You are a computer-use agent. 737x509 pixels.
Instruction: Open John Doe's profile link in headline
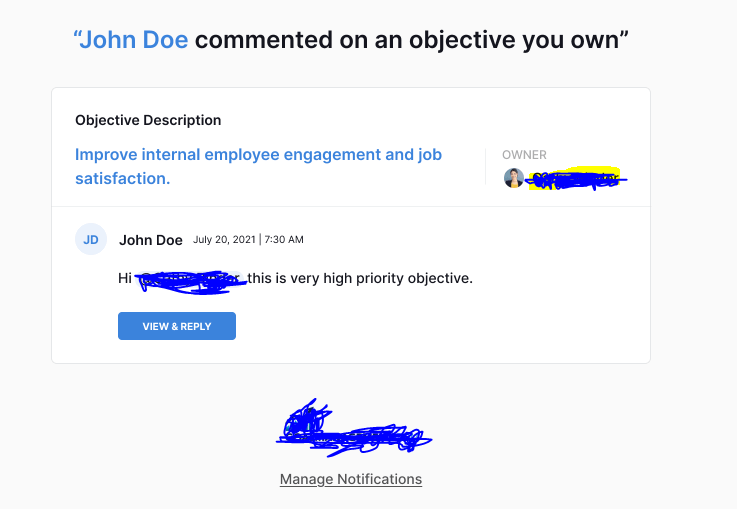click(x=134, y=40)
